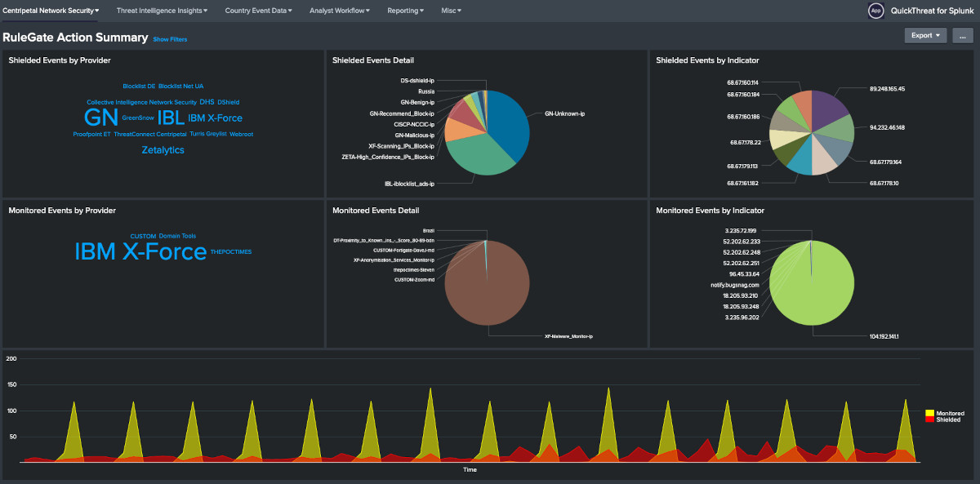Select GN-Malicious-ip pie label
980x484 pixels.
[414, 135]
